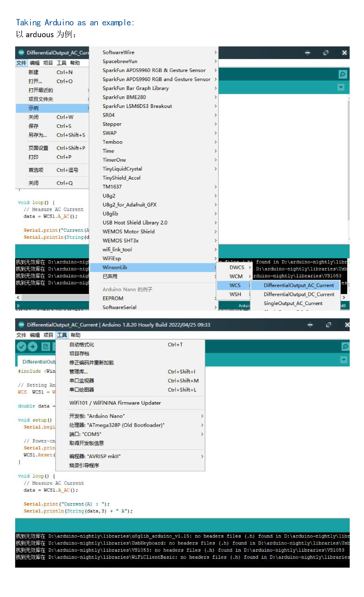Expand highlighted 示例 examples submenu
Screen dimensions: 364x597
(52, 108)
